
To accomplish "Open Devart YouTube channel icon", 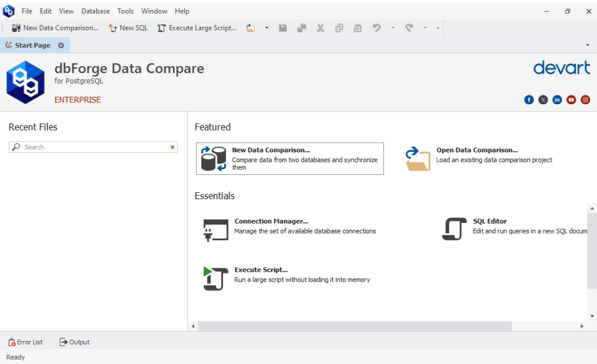I will [571, 100].
